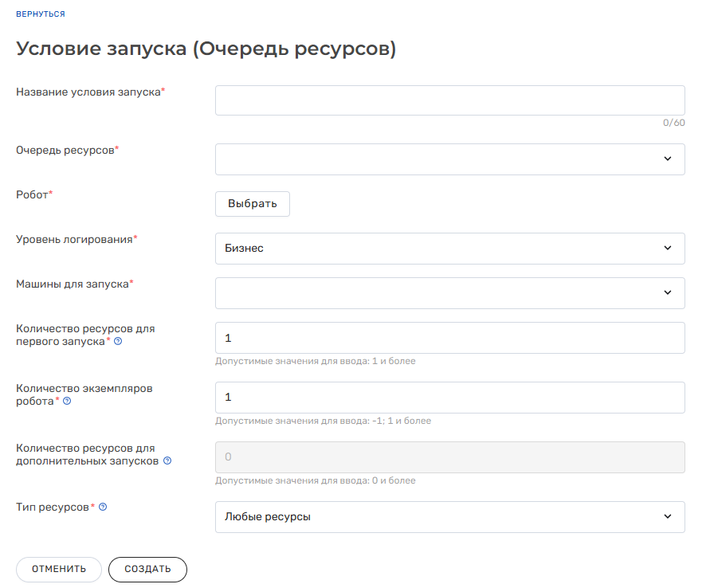This screenshot has width=710, height=588.
Task: Click help icon next to Количество ресурсов для первого запуска
Action: pyautogui.click(x=118, y=341)
